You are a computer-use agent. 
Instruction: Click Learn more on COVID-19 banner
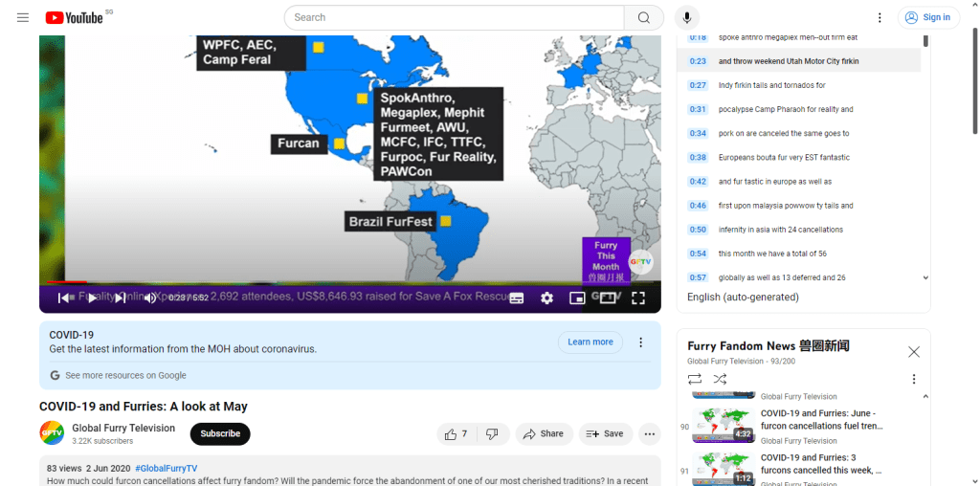590,342
